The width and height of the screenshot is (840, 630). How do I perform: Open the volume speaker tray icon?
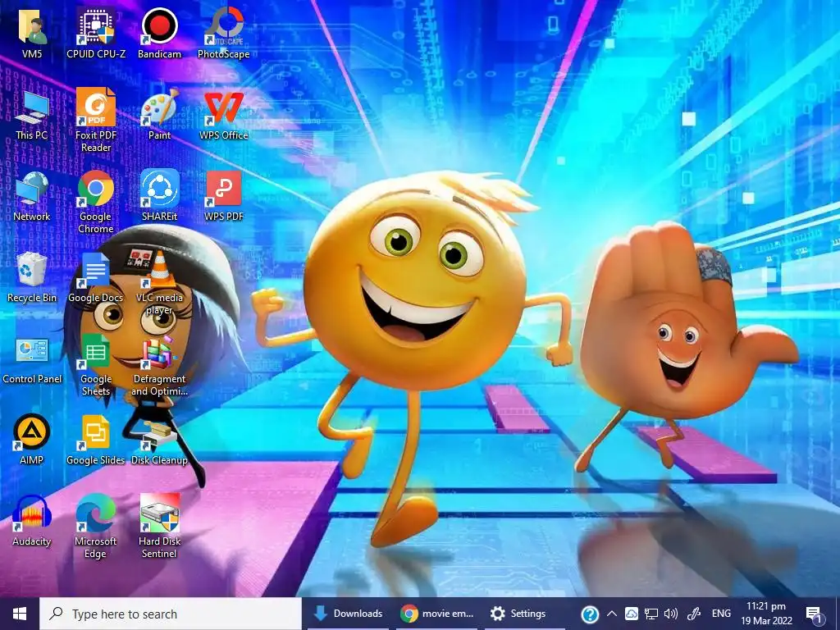tap(671, 614)
